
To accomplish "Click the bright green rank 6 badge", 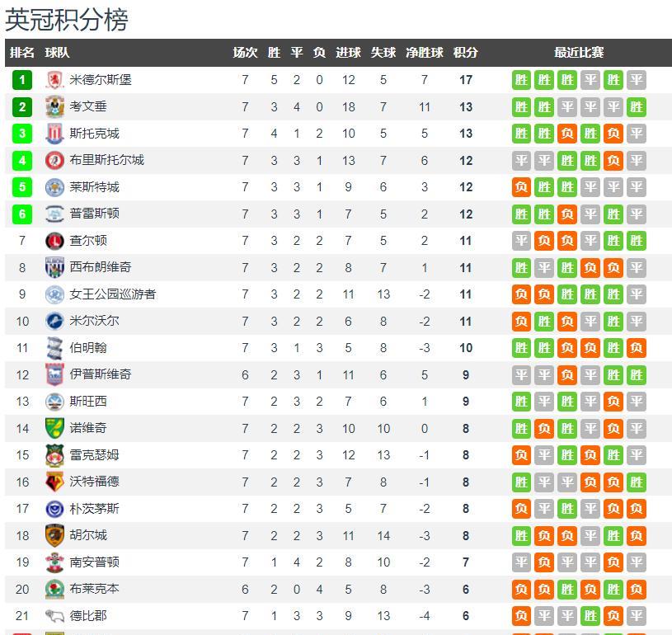I will pyautogui.click(x=22, y=214).
